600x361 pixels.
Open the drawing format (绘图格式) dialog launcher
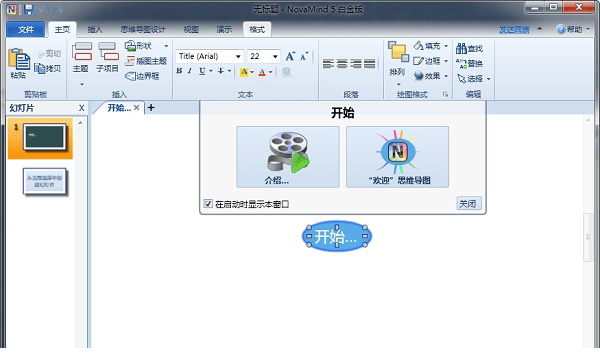pyautogui.click(x=445, y=94)
